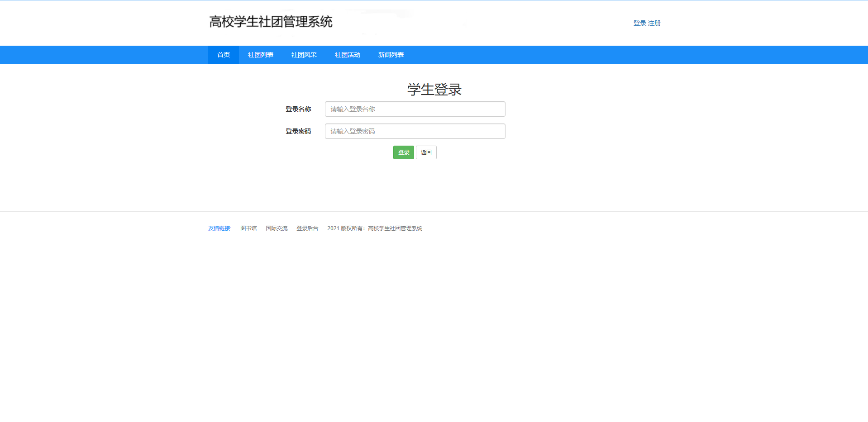Focus the 登录密码 input field
Screen dimensions: 868x422
415,131
